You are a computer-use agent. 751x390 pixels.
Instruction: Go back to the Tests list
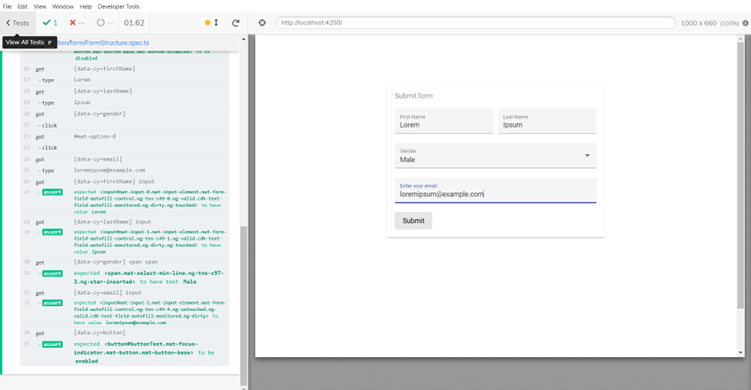[18, 23]
